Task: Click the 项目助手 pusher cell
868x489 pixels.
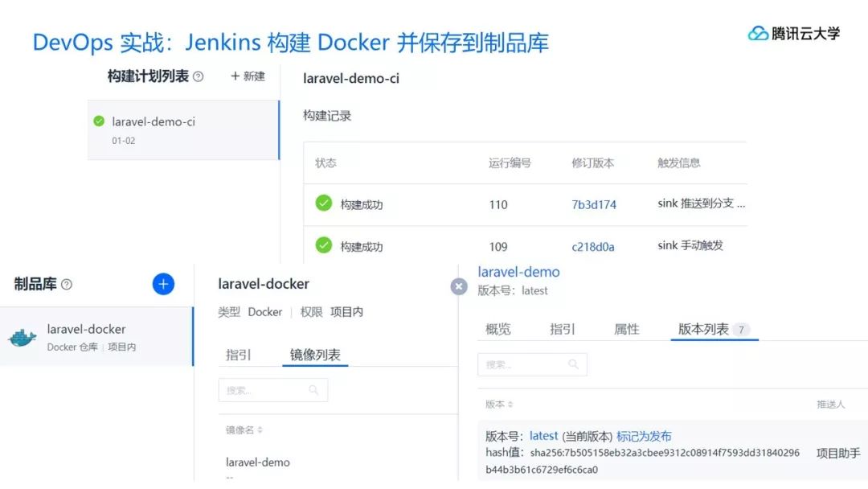Action: pyautogui.click(x=838, y=453)
